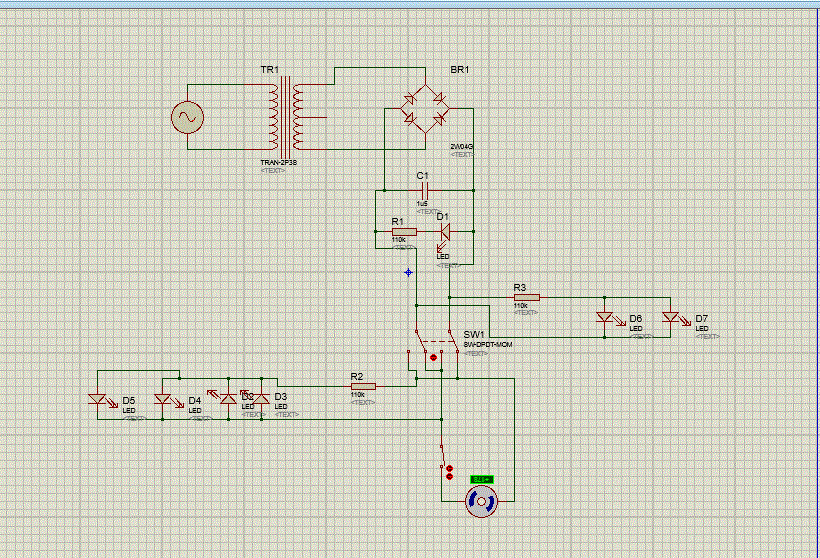Viewport: 820px width, 558px height.
Task: Toggle the SW1 red actuator dot
Action: click(x=433, y=358)
